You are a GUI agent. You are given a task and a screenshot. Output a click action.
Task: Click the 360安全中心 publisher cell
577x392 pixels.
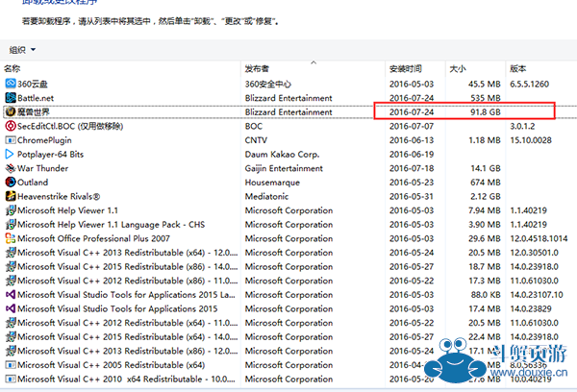tap(268, 84)
